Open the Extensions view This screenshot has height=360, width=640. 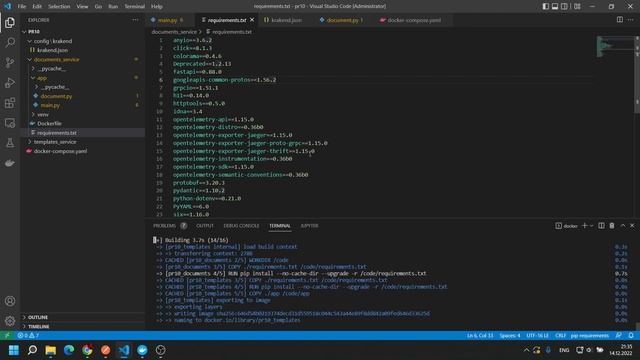[x=10, y=102]
